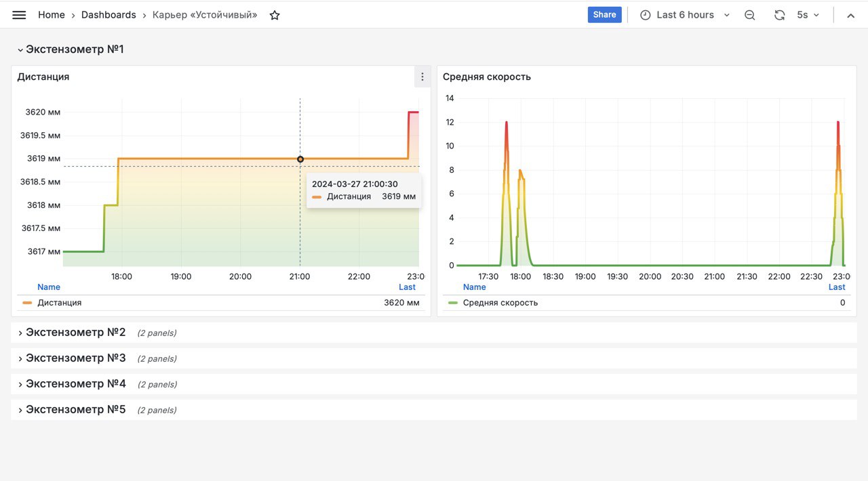
Task: Click the orange Дистанция legend color swatch
Action: (x=27, y=303)
